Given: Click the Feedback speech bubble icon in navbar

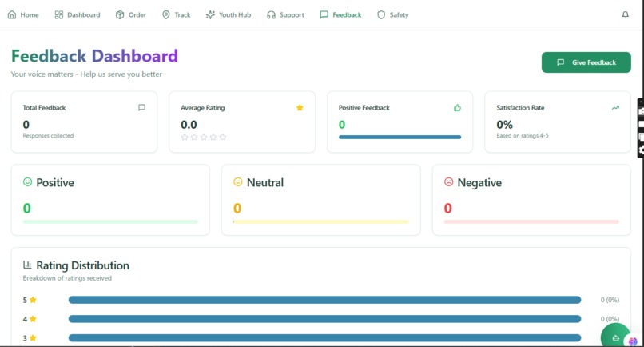Looking at the screenshot, I should coord(324,15).
